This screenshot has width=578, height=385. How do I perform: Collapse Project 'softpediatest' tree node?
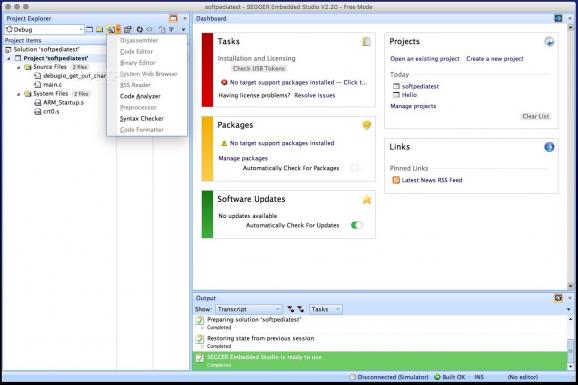9,59
